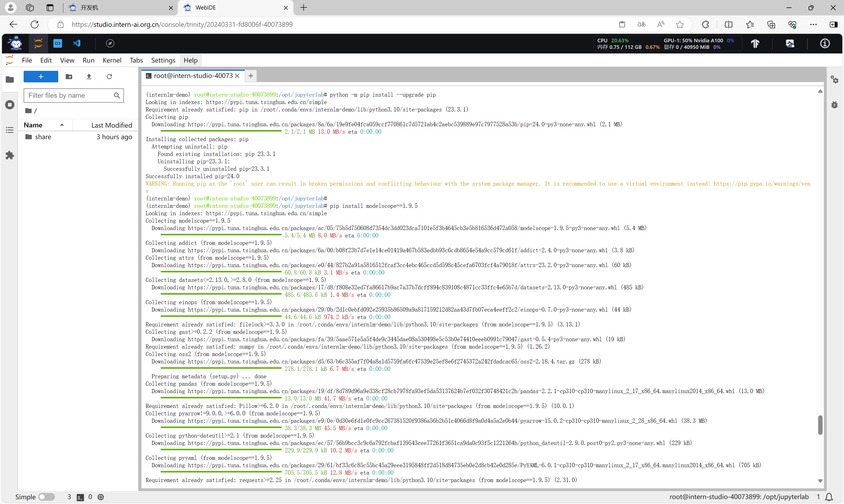Open a new browser tab
This screenshot has width=844, height=504.
pyautogui.click(x=304, y=7)
